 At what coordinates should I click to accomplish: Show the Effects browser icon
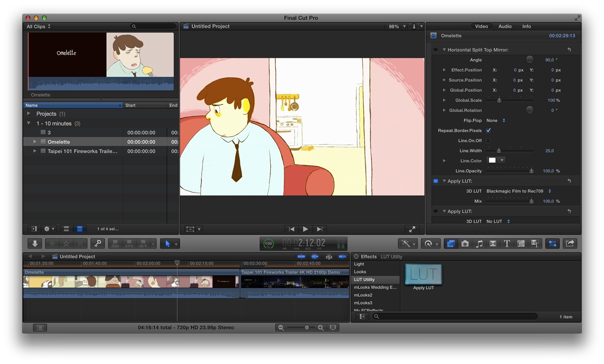pyautogui.click(x=451, y=243)
